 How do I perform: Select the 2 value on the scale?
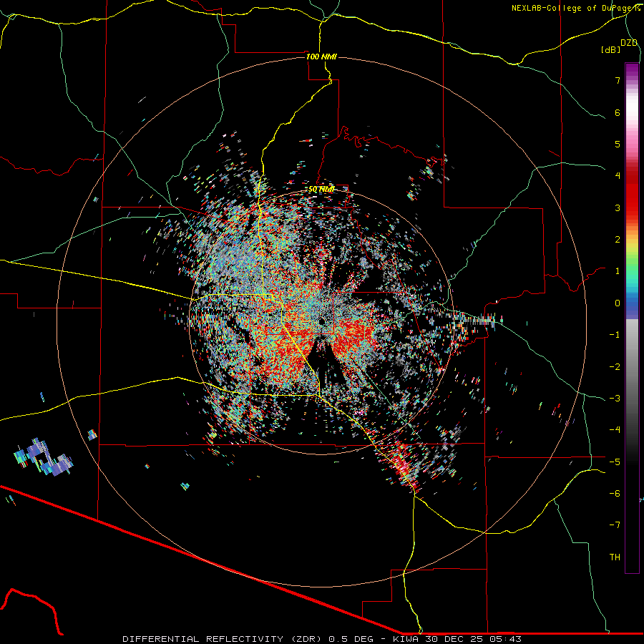(618, 240)
